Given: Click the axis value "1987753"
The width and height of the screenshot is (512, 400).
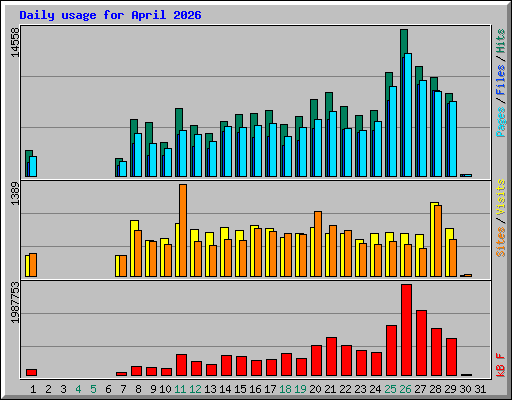Looking at the screenshot, I should coord(15,303).
